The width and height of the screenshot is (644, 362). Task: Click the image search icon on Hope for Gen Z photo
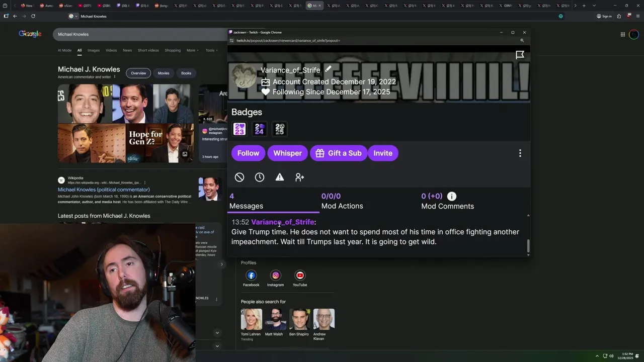point(185,154)
